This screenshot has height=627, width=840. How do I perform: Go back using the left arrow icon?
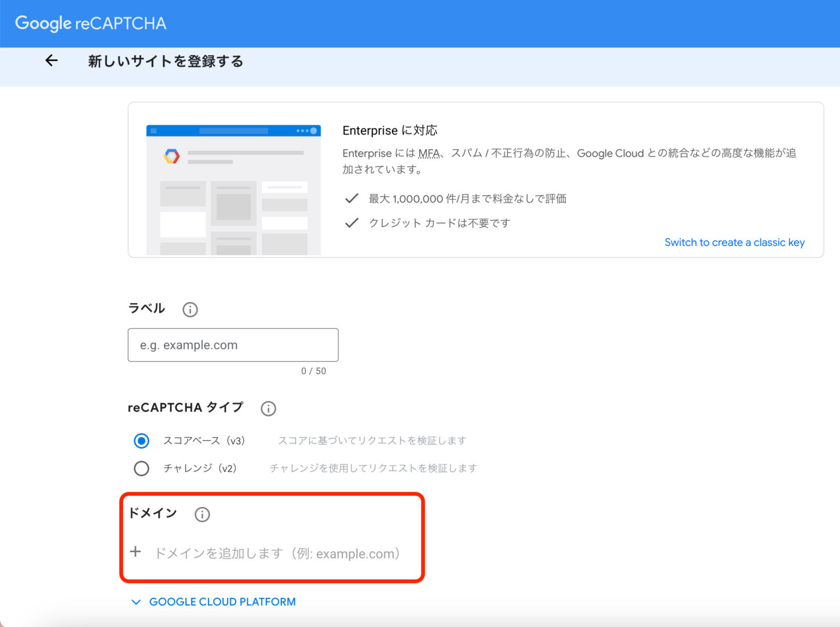point(52,60)
